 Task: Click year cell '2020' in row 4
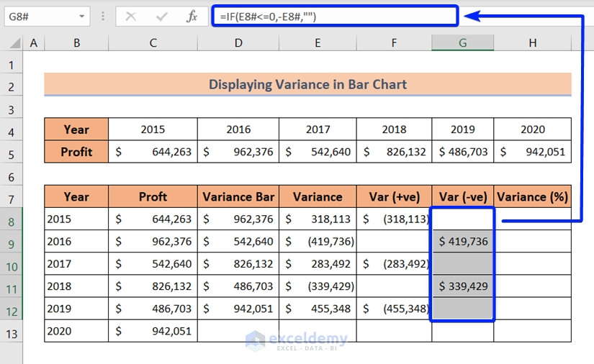coord(533,129)
